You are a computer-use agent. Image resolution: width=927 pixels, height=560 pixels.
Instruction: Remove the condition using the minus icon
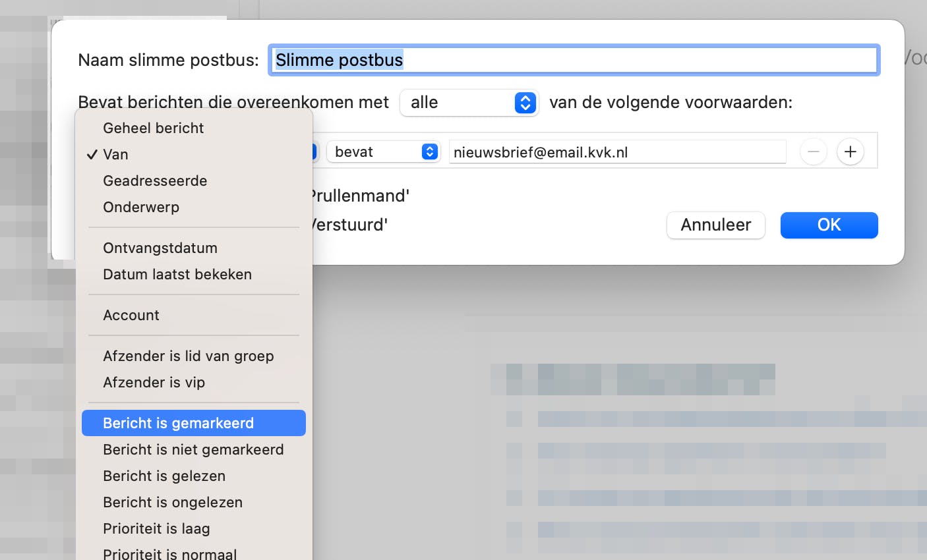[813, 152]
